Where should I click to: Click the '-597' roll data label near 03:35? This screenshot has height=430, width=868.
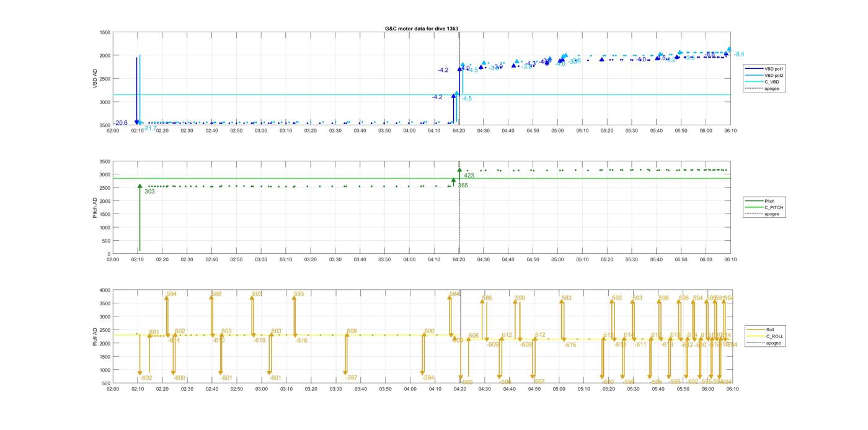(351, 378)
